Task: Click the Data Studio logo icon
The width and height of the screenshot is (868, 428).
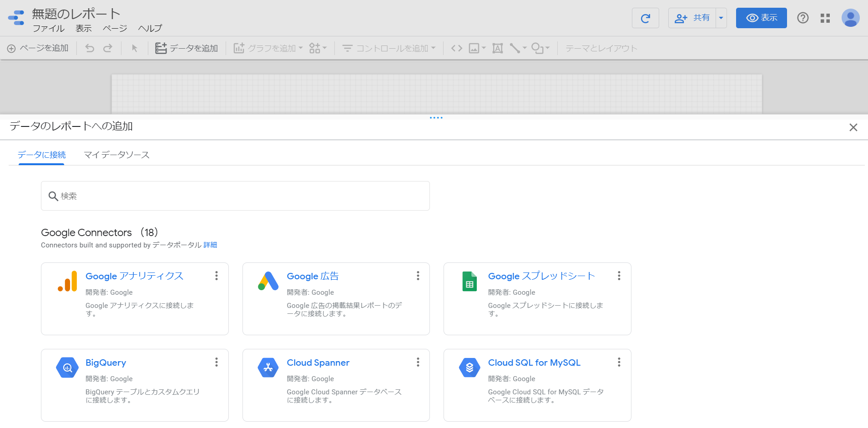Action: point(16,18)
